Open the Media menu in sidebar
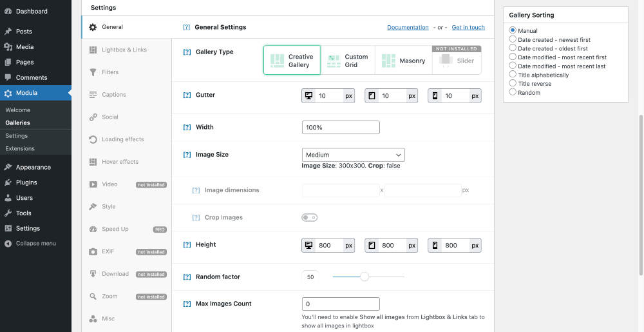Image resolution: width=644 pixels, height=332 pixels. pos(24,47)
